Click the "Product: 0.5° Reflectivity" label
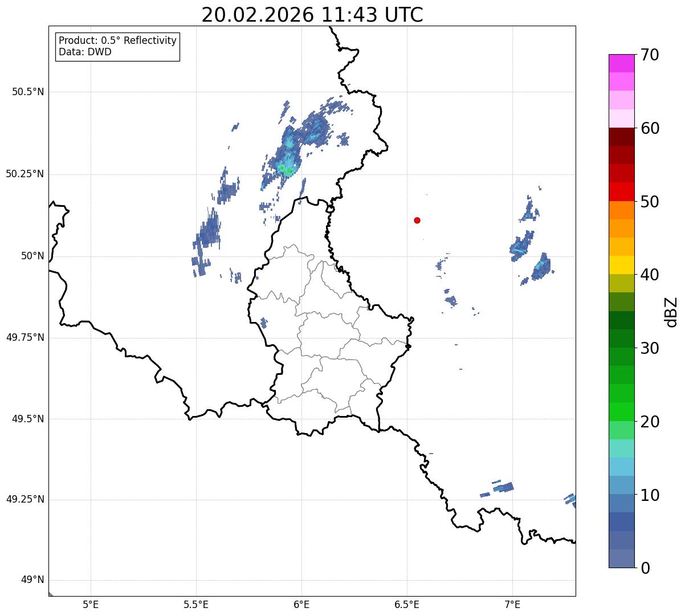Image resolution: width=685 pixels, height=616 pixels. pos(117,40)
